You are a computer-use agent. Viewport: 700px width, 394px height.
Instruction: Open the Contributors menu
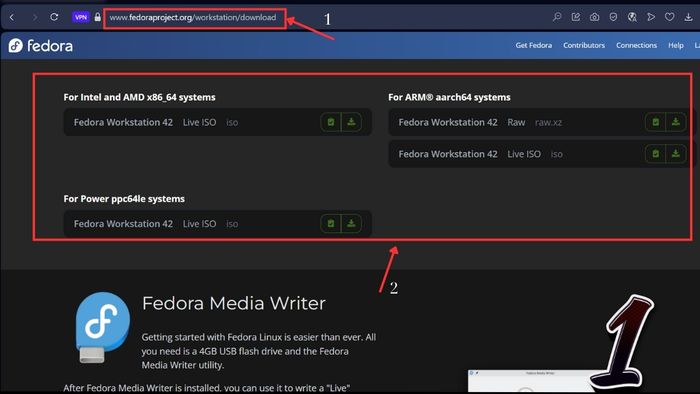tap(584, 45)
